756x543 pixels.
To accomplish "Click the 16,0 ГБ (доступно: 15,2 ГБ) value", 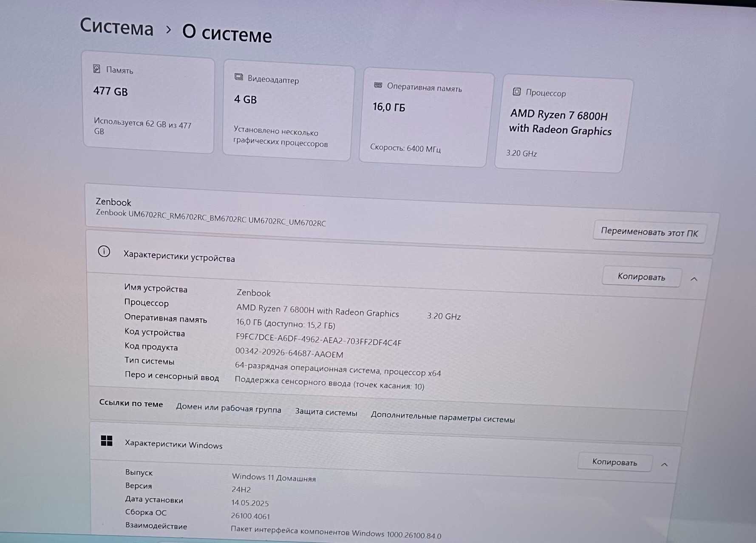I will (286, 324).
